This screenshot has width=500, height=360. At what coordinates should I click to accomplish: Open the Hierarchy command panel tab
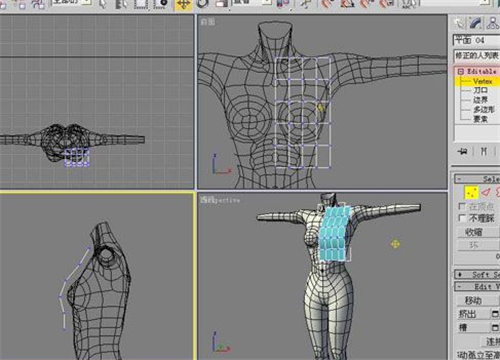point(493,23)
